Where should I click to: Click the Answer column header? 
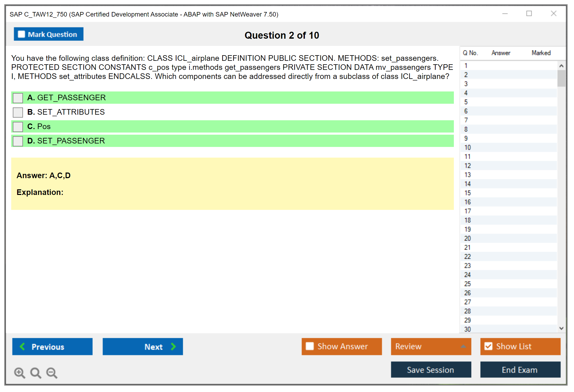point(501,53)
